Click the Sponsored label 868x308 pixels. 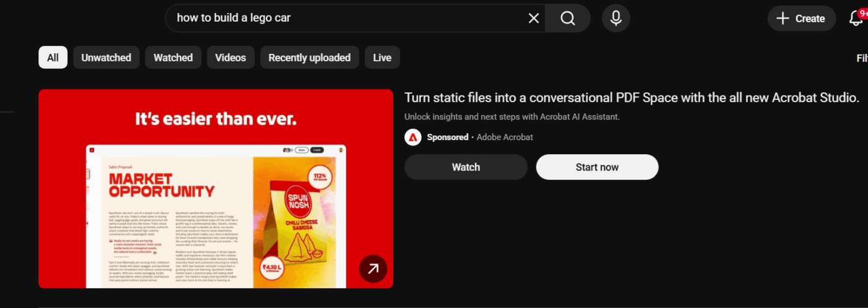448,137
